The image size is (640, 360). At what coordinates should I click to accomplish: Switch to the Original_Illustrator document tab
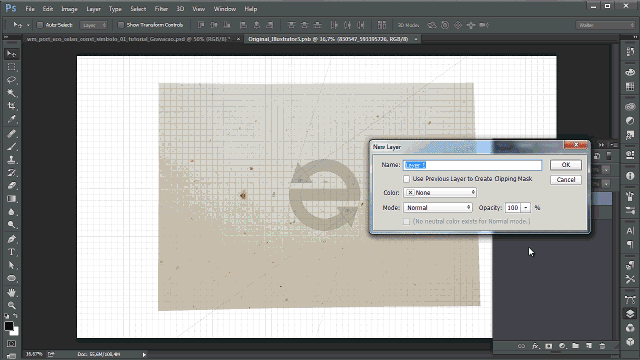point(328,39)
